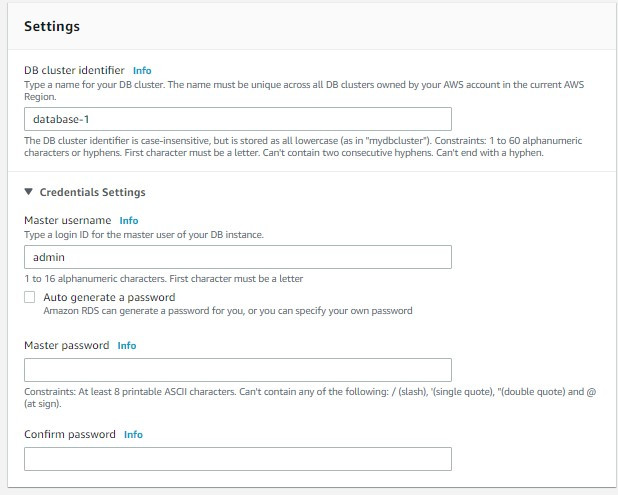Click the DB cluster identifier label text

point(74,71)
